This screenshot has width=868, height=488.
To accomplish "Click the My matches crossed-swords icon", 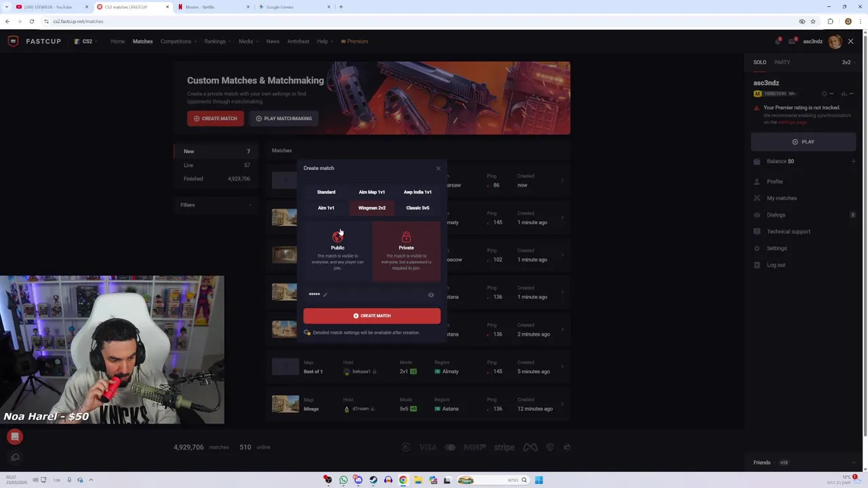I will [757, 198].
